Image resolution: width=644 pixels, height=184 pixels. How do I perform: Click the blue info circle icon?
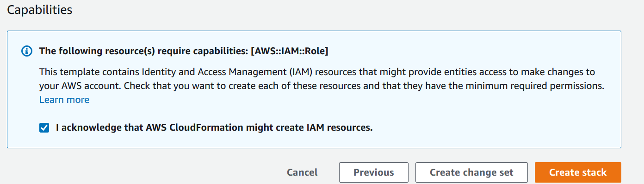27,51
